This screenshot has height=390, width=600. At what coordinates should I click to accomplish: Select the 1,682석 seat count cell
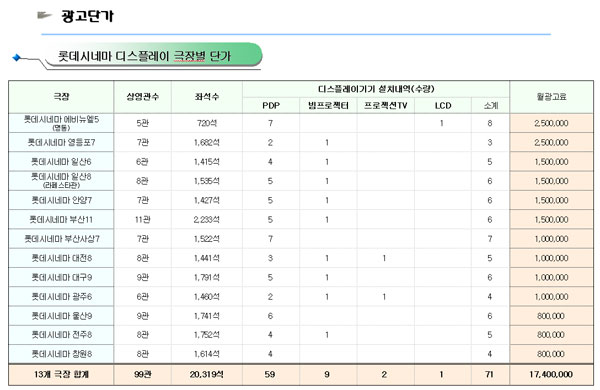(x=207, y=142)
